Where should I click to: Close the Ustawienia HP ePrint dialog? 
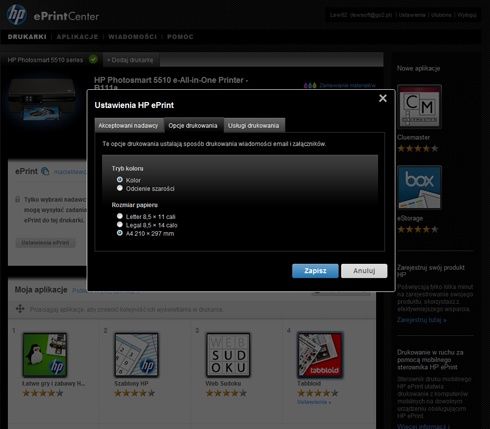pyautogui.click(x=383, y=98)
